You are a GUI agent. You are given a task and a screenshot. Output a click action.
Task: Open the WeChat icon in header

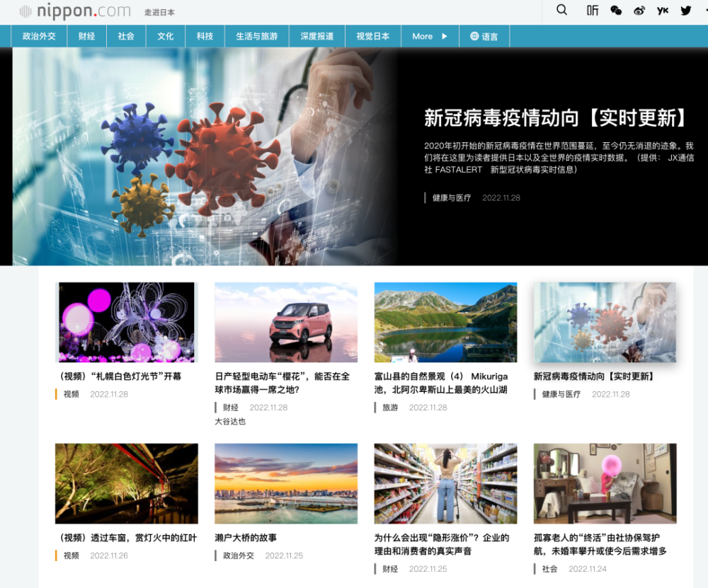tap(616, 11)
